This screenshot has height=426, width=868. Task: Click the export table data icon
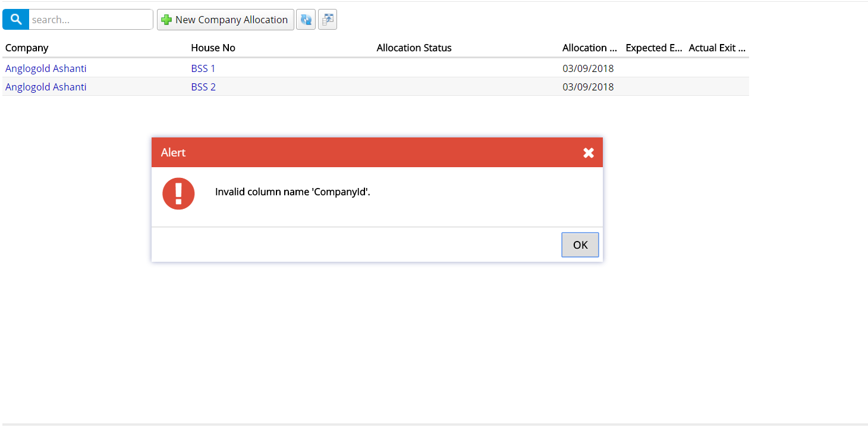pos(327,19)
